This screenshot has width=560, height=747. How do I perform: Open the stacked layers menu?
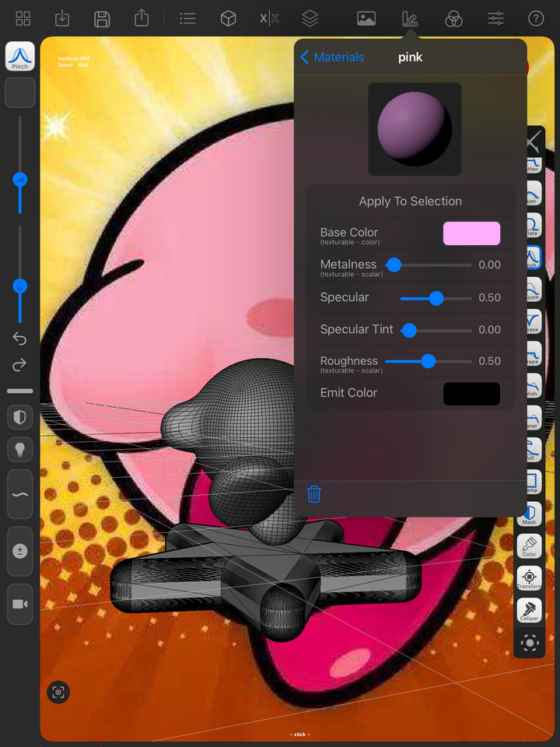pyautogui.click(x=310, y=19)
